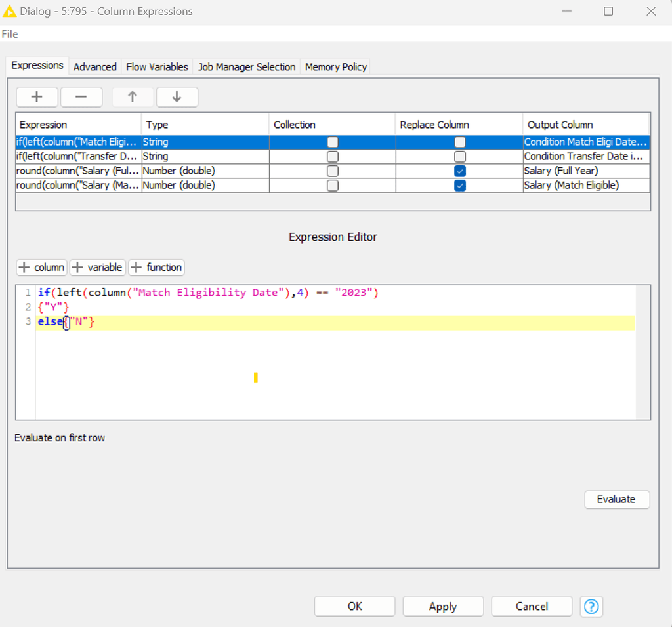Open the Flow Variables tab
Screen dimensions: 672x627
click(x=157, y=66)
